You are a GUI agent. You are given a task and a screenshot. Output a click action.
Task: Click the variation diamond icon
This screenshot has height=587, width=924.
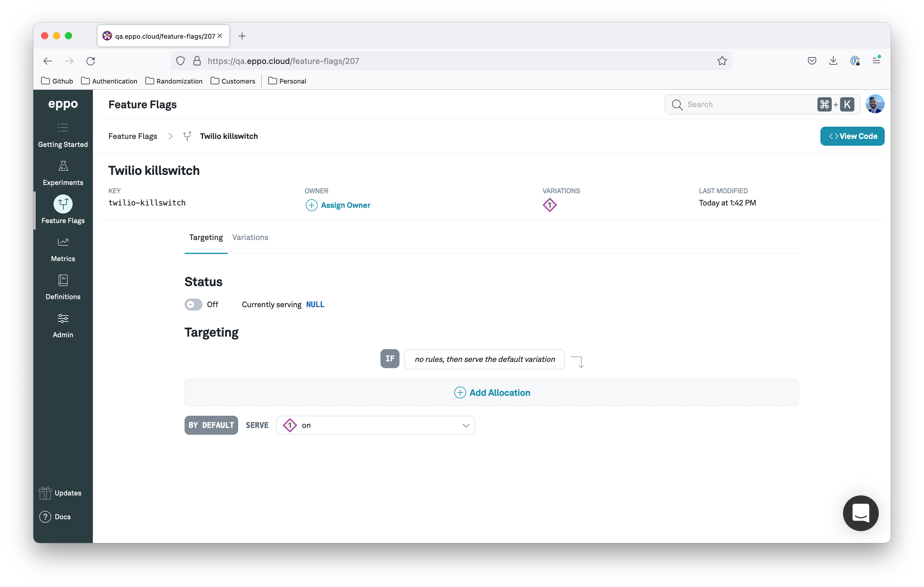(549, 204)
